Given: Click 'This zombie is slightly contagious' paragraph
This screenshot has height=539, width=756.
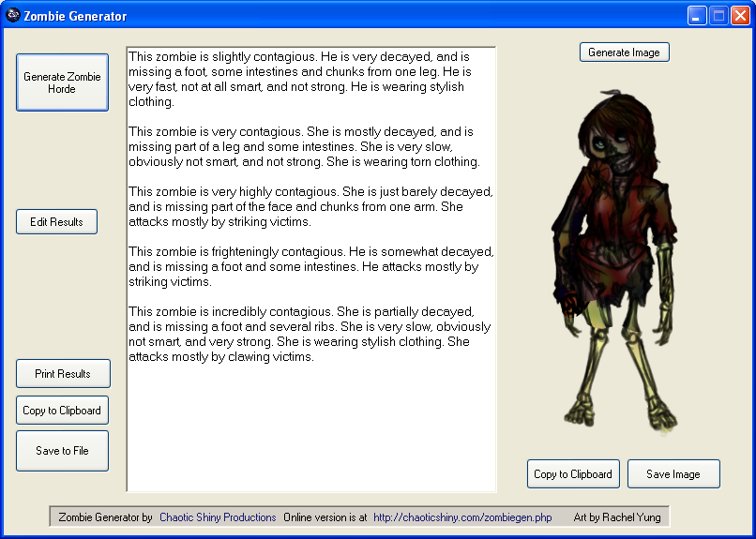Looking at the screenshot, I should tap(300, 80).
